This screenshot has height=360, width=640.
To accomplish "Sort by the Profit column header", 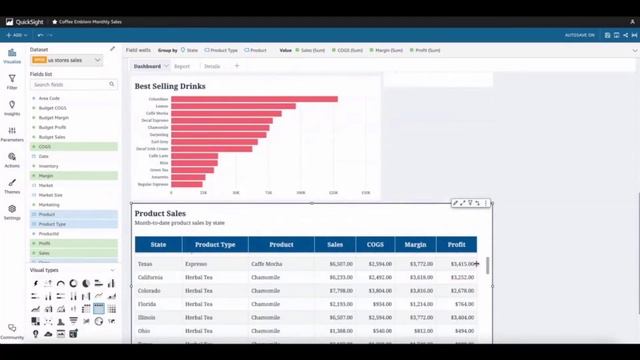I will coord(456,244).
